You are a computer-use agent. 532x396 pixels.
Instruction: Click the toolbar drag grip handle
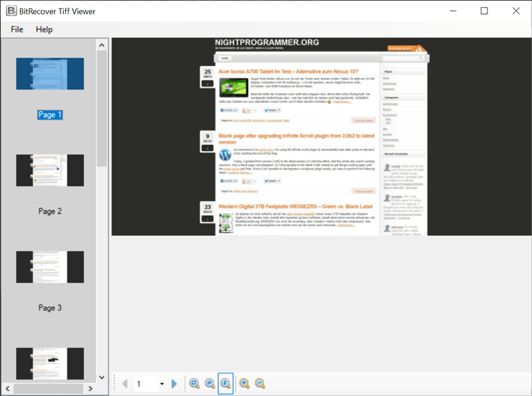pos(114,383)
